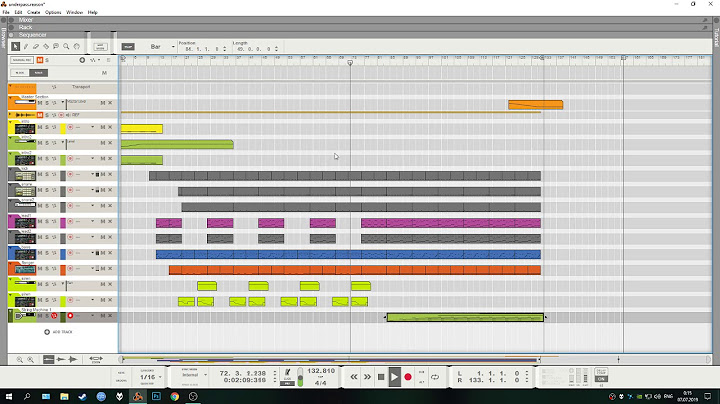Enable record on the blue bass track
720x404 pixels.
tap(70, 253)
